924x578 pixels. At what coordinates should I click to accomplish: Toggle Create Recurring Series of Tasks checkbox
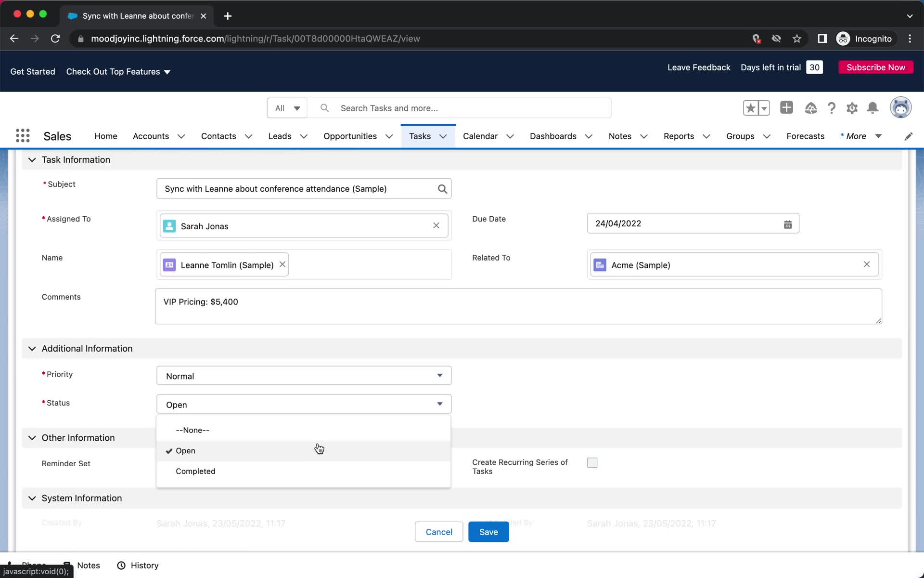(x=592, y=463)
